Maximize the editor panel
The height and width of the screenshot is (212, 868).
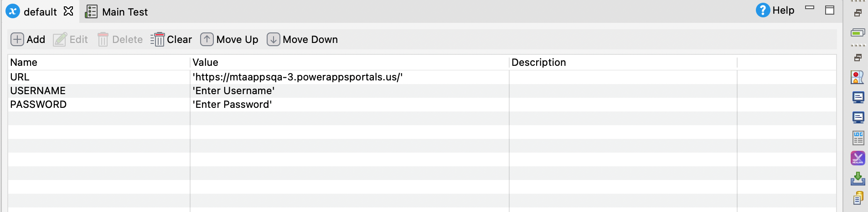[830, 10]
